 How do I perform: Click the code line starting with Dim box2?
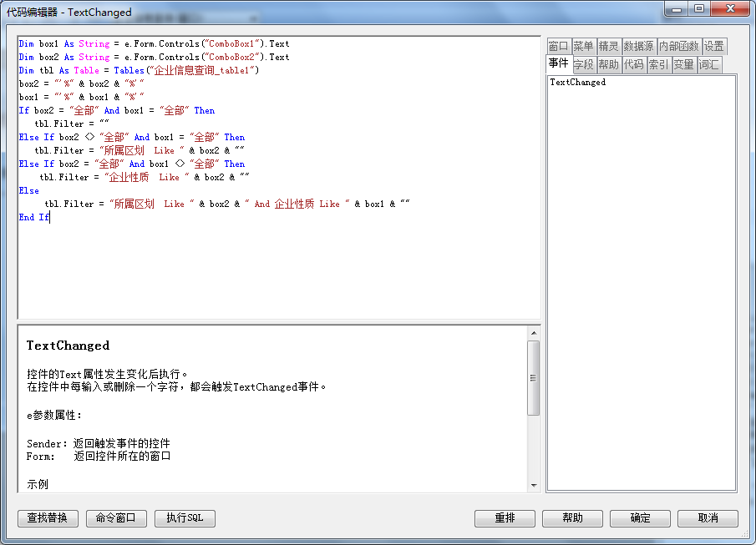tap(155, 58)
